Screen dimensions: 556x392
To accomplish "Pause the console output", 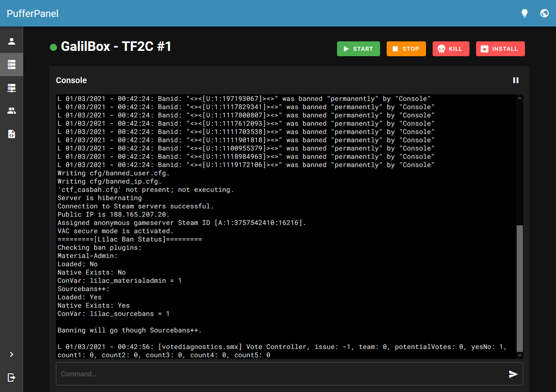I will click(x=516, y=80).
